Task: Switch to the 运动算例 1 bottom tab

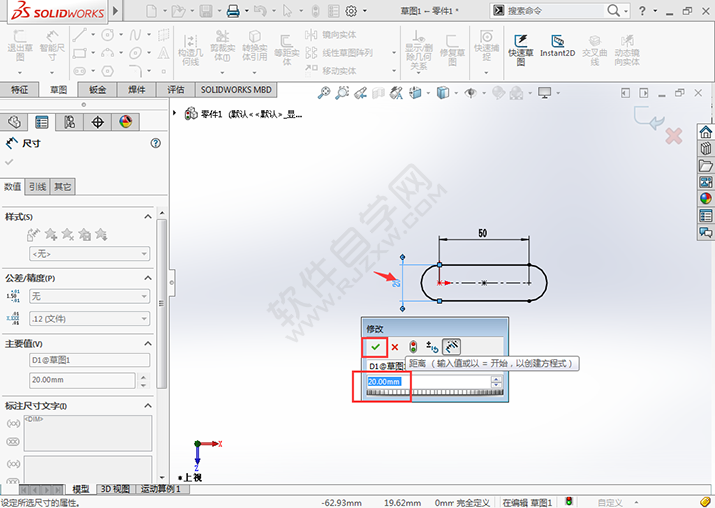Action: point(161,489)
